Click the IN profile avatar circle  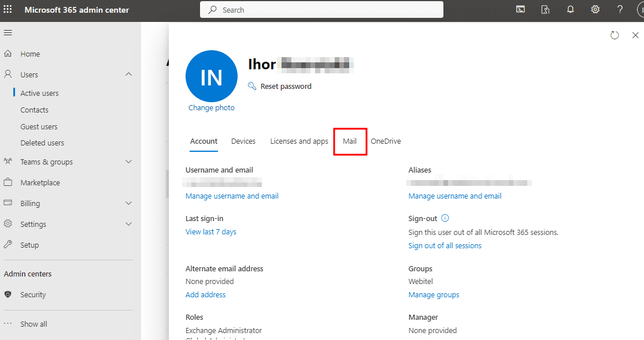click(212, 76)
